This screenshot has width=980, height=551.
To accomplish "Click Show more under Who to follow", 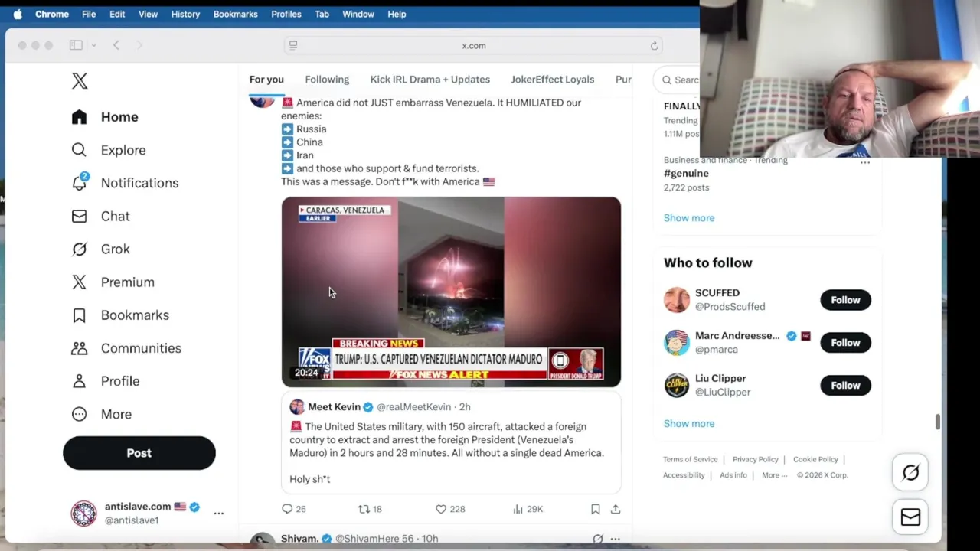I will coord(689,424).
